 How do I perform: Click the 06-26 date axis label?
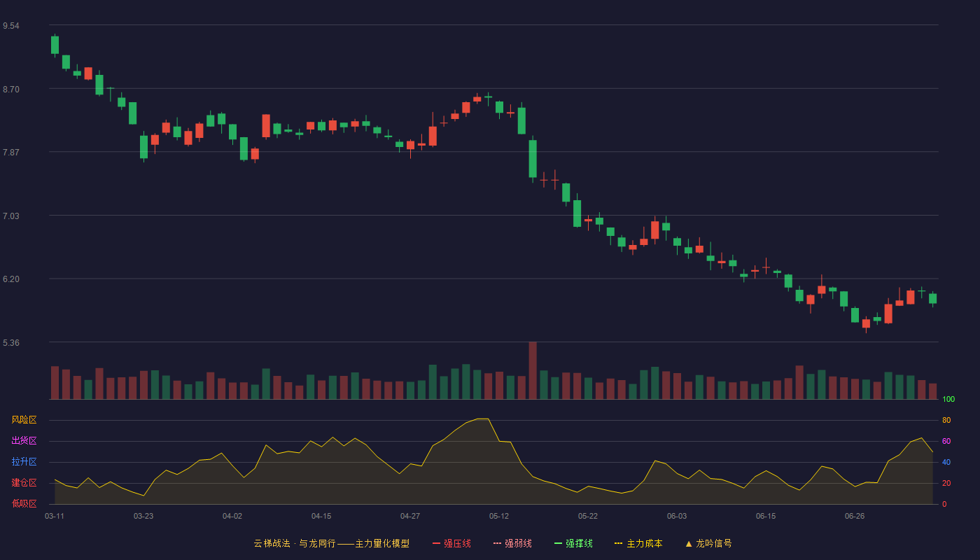point(855,516)
